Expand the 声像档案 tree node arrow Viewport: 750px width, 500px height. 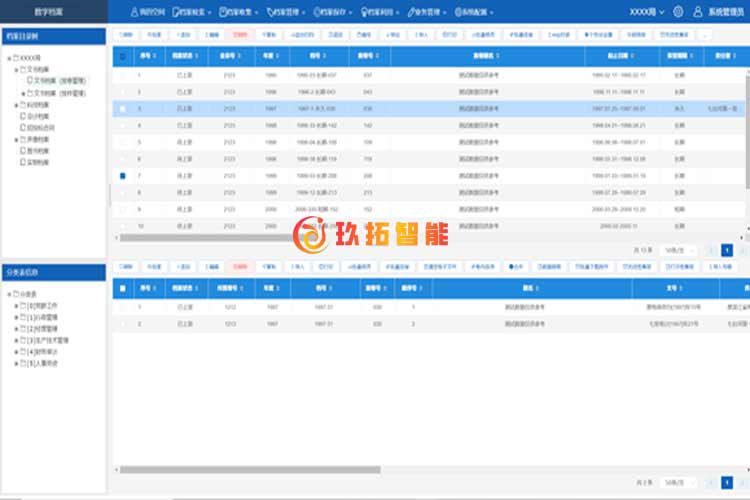click(16, 140)
